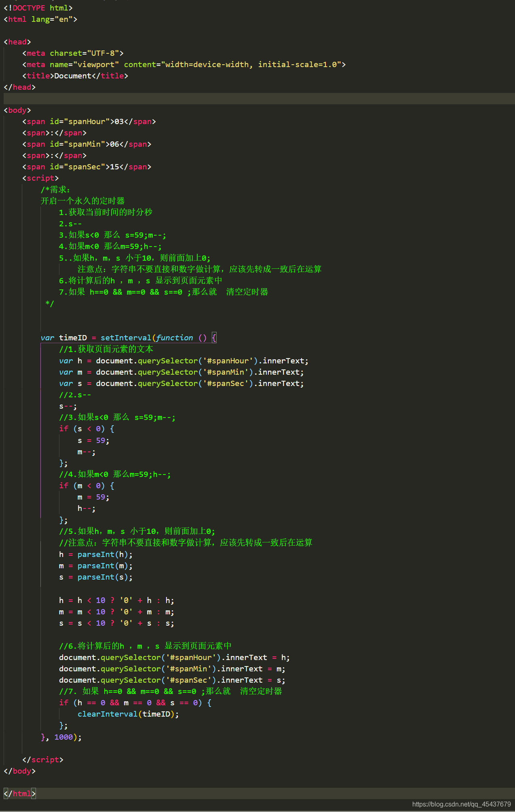Click the comment start '/*需求:'
The width and height of the screenshot is (515, 812).
coord(56,190)
